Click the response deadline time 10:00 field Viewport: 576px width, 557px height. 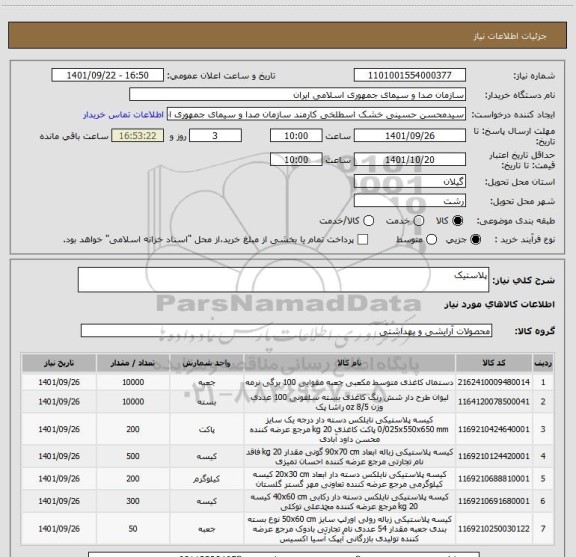296,136
